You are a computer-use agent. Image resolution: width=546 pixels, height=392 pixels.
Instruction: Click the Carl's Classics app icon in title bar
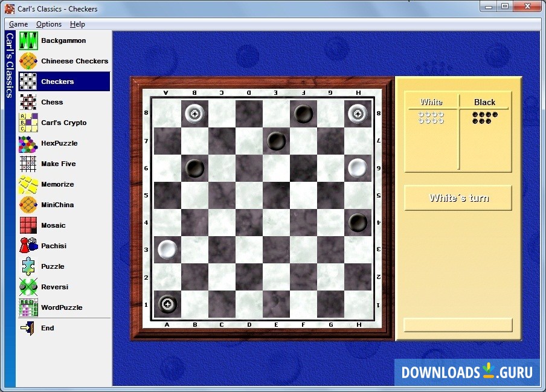pyautogui.click(x=10, y=9)
